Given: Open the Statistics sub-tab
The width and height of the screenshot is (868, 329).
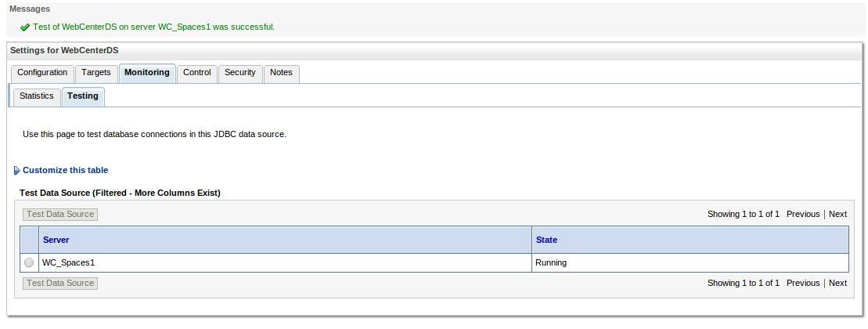Looking at the screenshot, I should pos(37,96).
